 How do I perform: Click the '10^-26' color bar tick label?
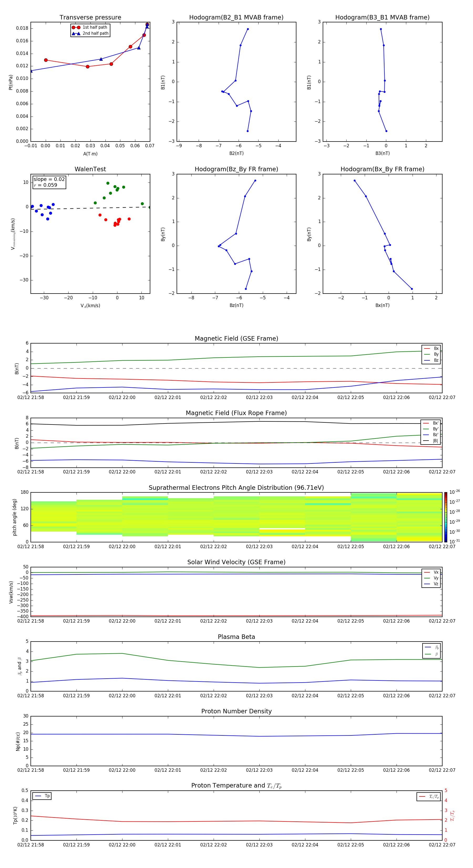(455, 492)
